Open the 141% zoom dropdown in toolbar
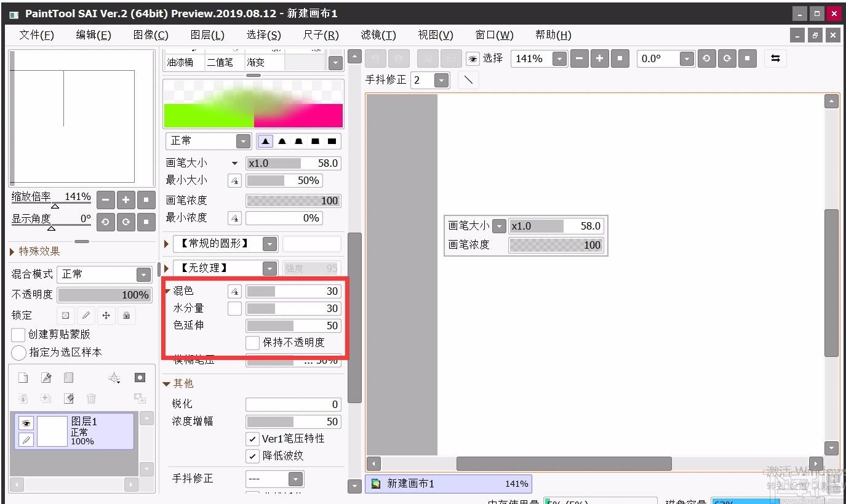 [x=559, y=58]
